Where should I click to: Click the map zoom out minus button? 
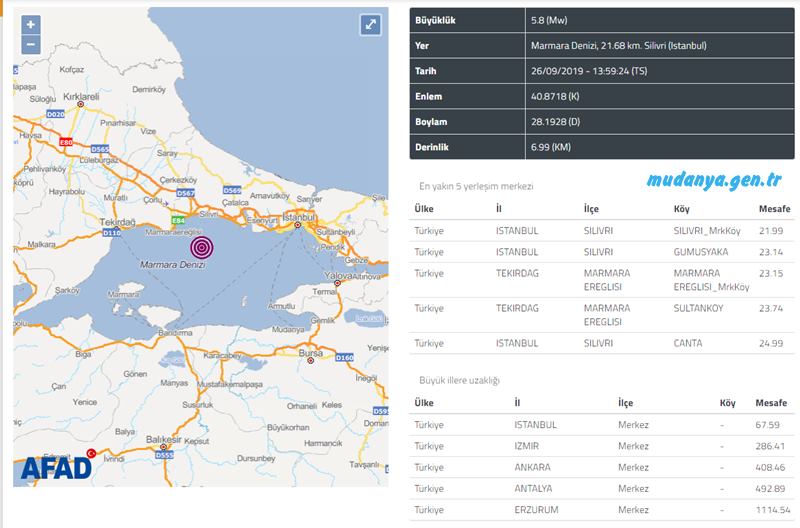(x=30, y=44)
